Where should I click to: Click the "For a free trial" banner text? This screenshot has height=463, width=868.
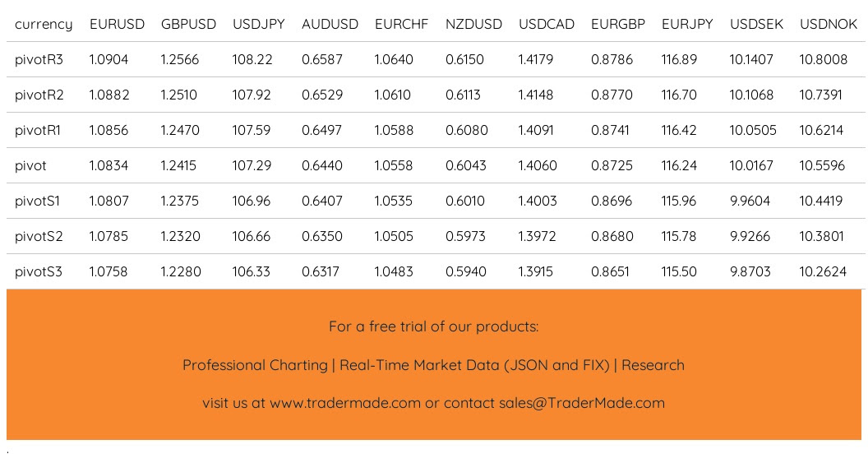433,326
